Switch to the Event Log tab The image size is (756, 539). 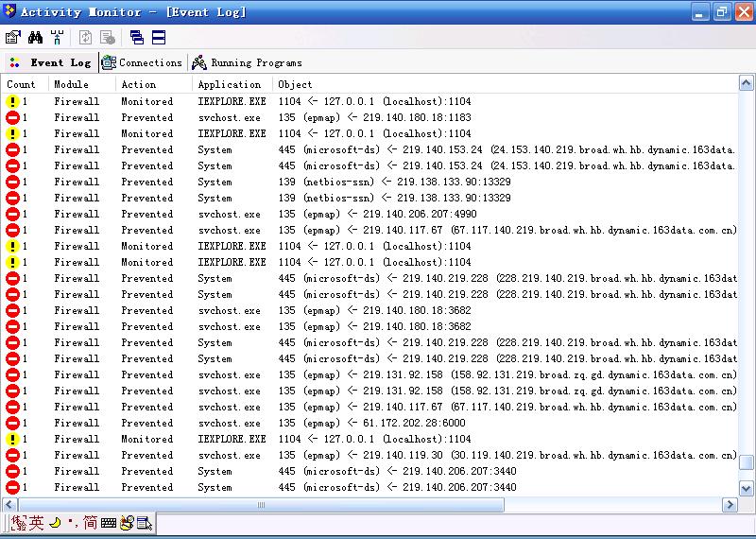(x=51, y=62)
